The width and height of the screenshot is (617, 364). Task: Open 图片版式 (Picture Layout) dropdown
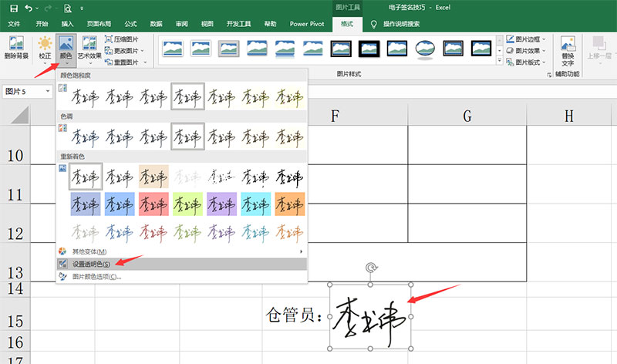(x=526, y=62)
